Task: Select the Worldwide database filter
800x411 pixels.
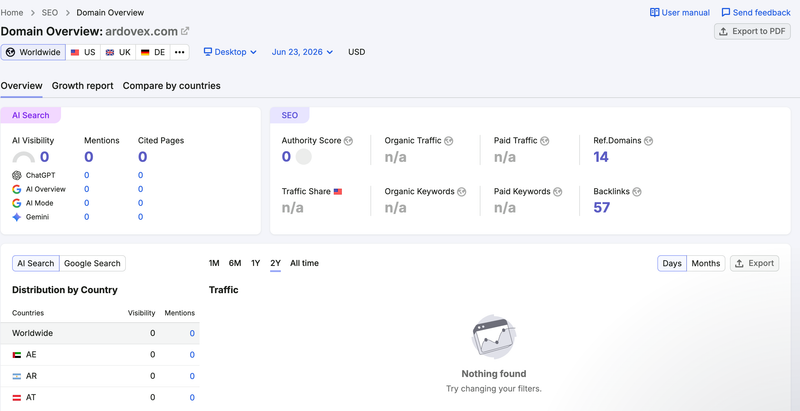Action: click(33, 52)
